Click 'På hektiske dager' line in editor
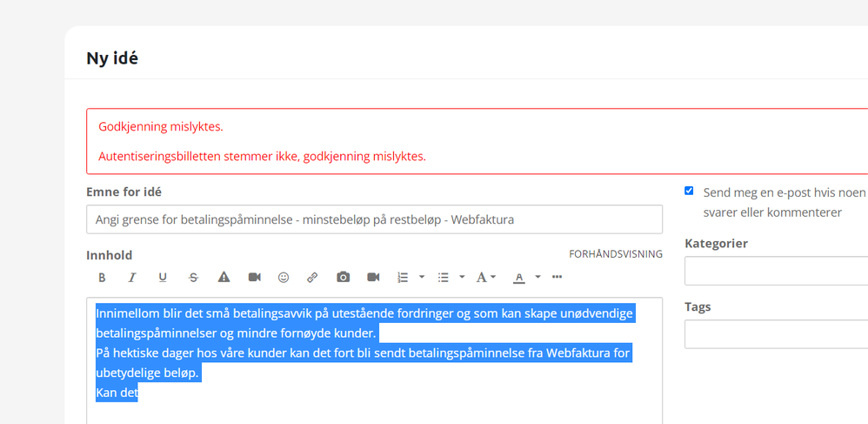The image size is (868, 424). (364, 353)
